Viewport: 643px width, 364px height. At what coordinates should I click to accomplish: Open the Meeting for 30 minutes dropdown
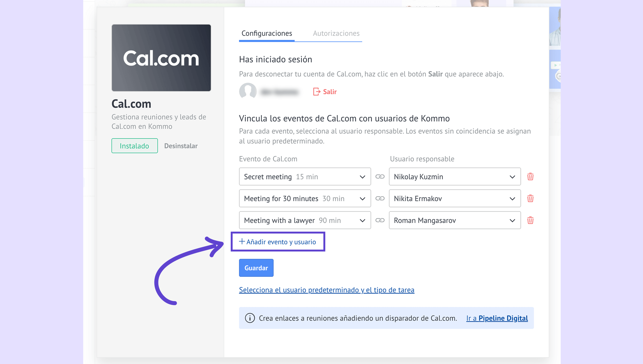tap(304, 198)
